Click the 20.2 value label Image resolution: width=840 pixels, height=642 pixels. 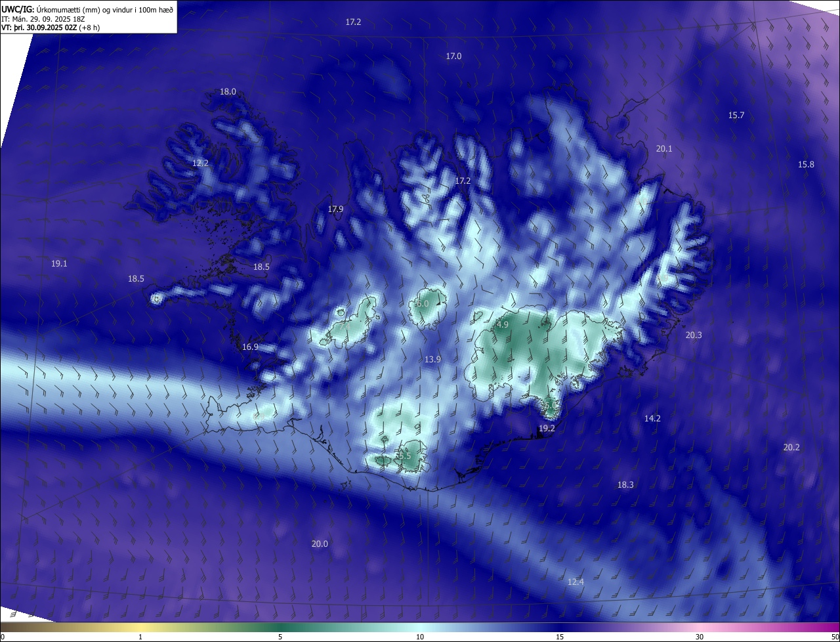click(x=791, y=448)
